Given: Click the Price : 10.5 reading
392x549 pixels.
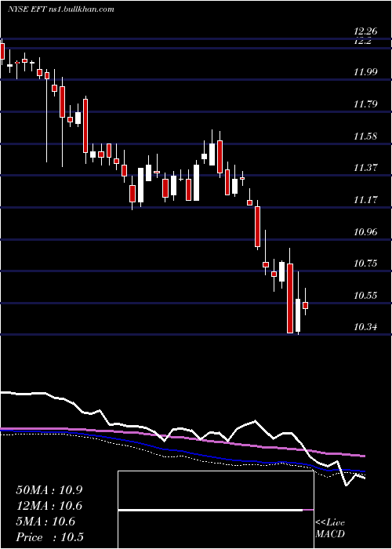Looking at the screenshot, I should click(49, 537).
